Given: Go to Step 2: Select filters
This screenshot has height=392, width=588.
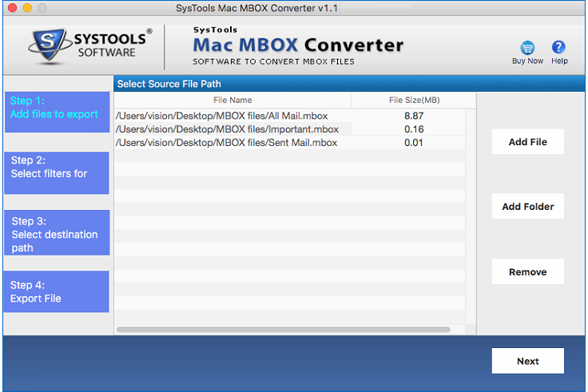Looking at the screenshot, I should 57,172.
